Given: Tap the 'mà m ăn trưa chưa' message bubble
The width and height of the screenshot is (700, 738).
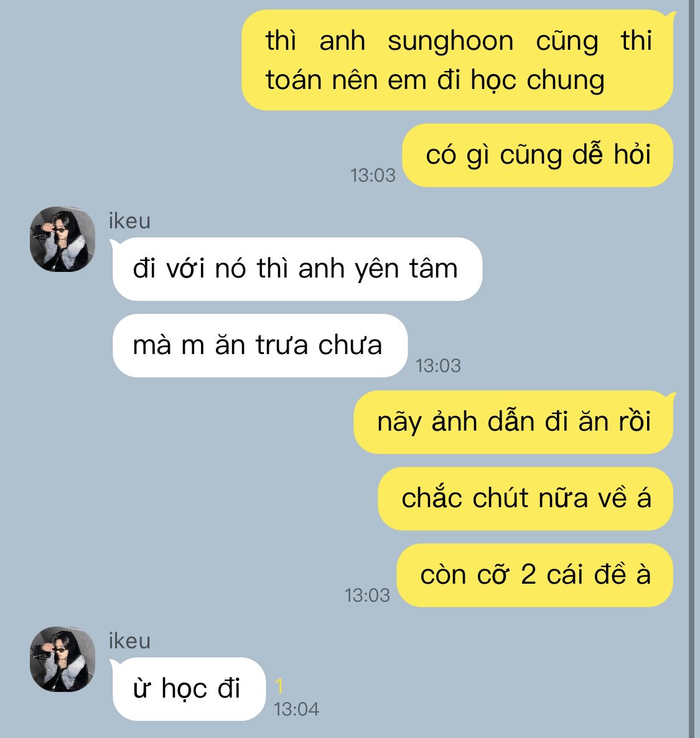Looking at the screenshot, I should [x=260, y=345].
